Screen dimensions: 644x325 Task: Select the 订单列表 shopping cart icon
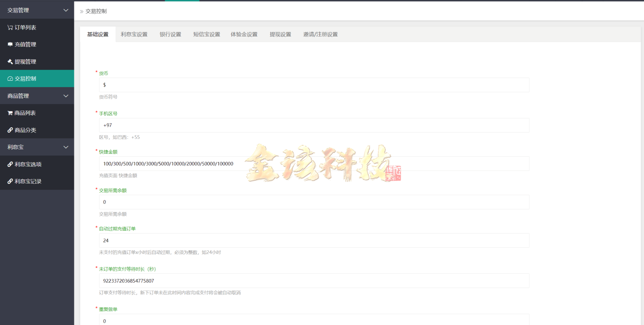(10, 27)
